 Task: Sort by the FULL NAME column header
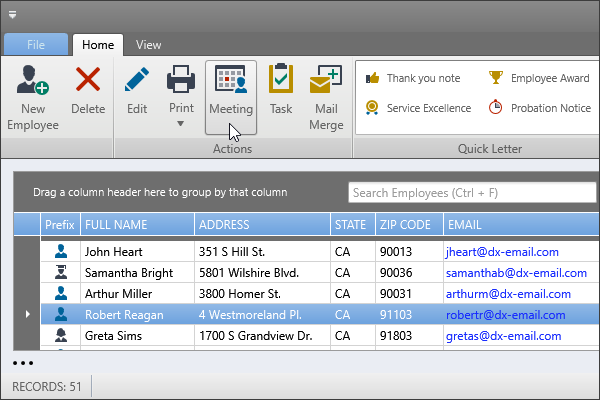tap(136, 225)
